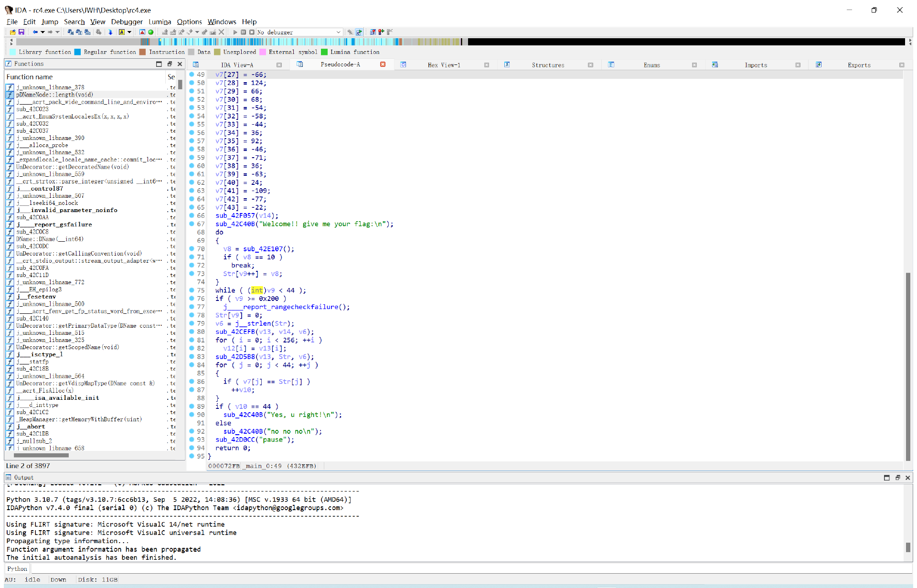Click sub_42D5B8 call in pseudocode
917x588 pixels.
(235, 357)
